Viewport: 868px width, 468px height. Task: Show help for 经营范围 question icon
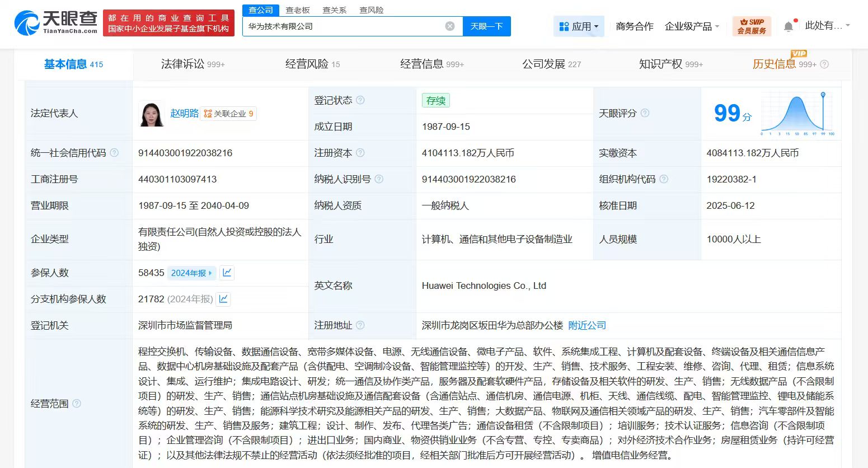[x=77, y=404]
